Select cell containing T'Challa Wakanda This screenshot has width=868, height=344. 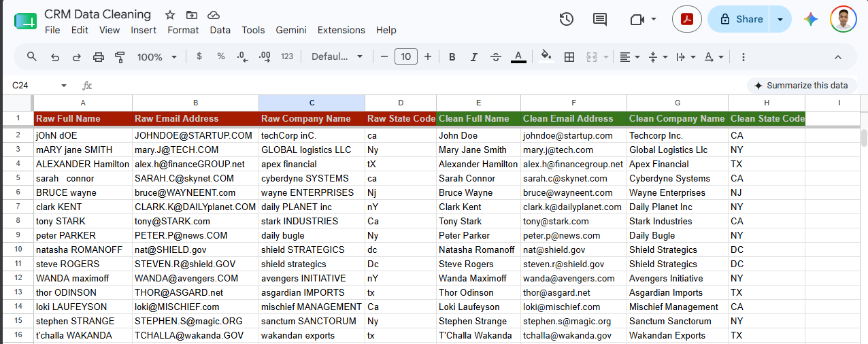(x=478, y=336)
